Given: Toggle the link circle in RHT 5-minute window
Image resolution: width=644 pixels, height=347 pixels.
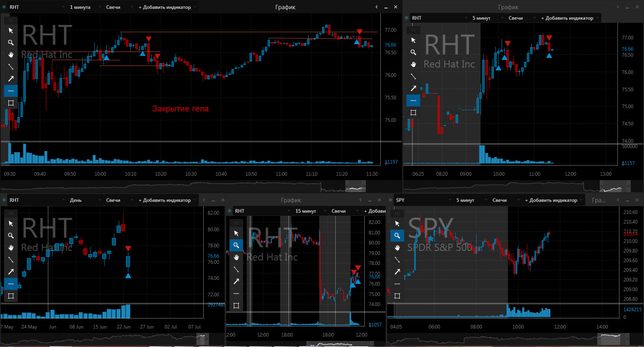Looking at the screenshot, I should (407, 18).
